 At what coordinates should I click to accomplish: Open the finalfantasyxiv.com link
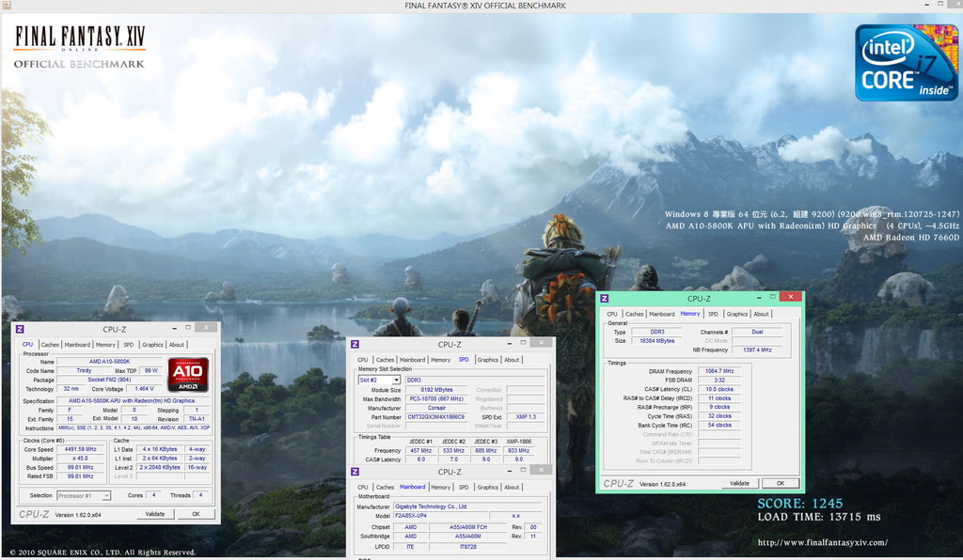tap(822, 542)
